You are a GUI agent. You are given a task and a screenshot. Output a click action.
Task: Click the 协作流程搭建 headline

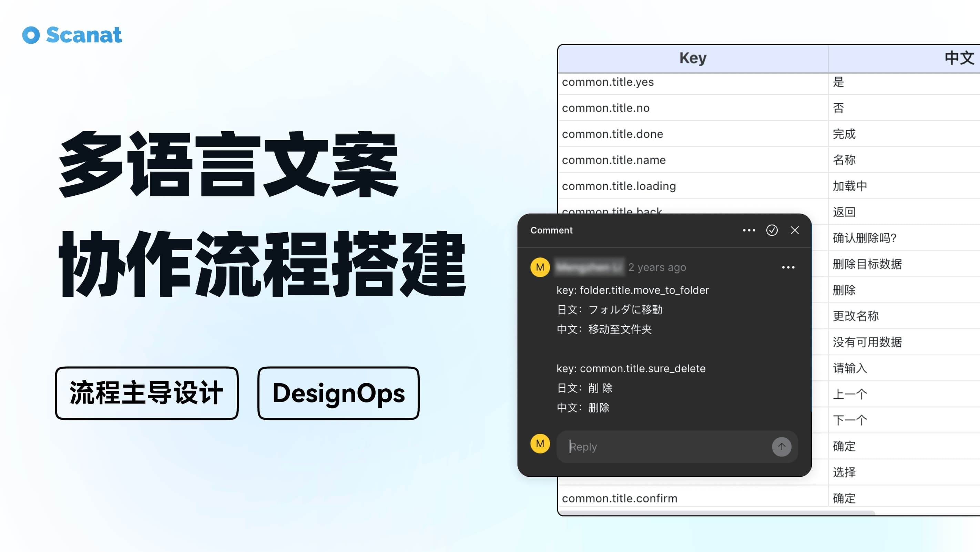(x=262, y=264)
